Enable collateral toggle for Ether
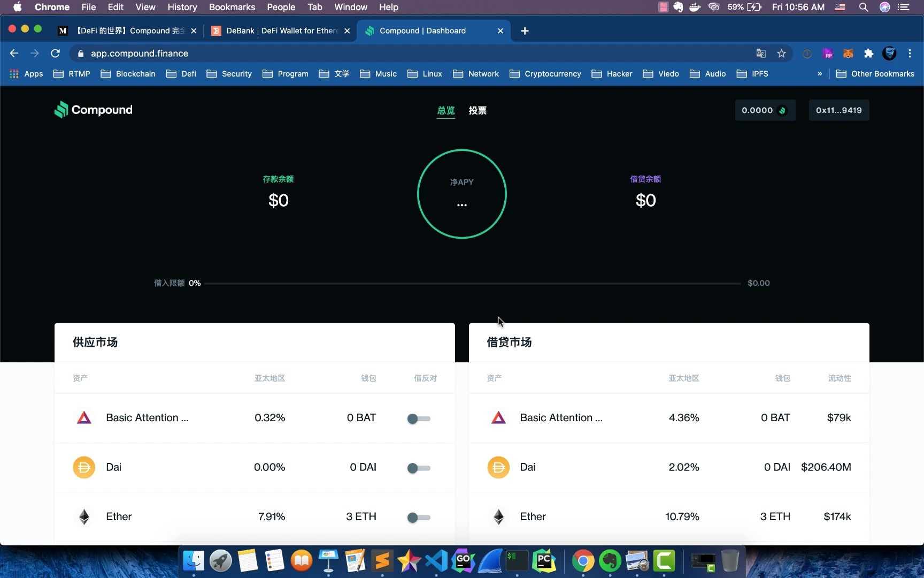Viewport: 924px width, 578px height. tap(419, 518)
